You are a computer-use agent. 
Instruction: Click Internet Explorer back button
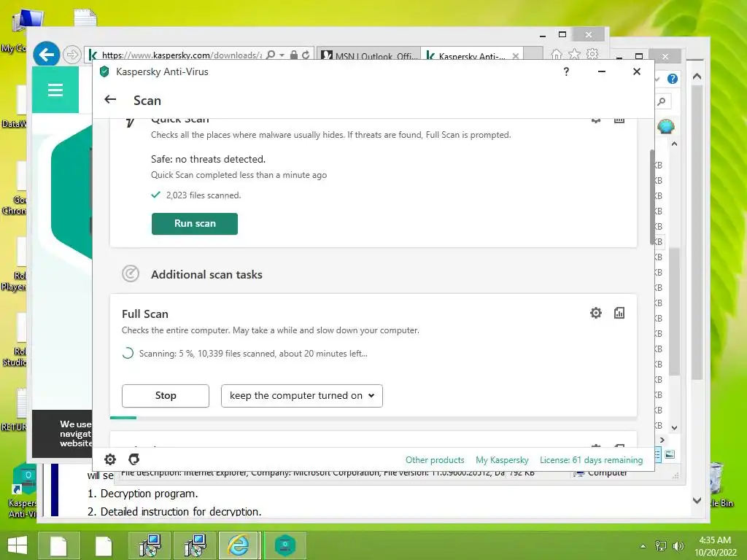click(46, 55)
